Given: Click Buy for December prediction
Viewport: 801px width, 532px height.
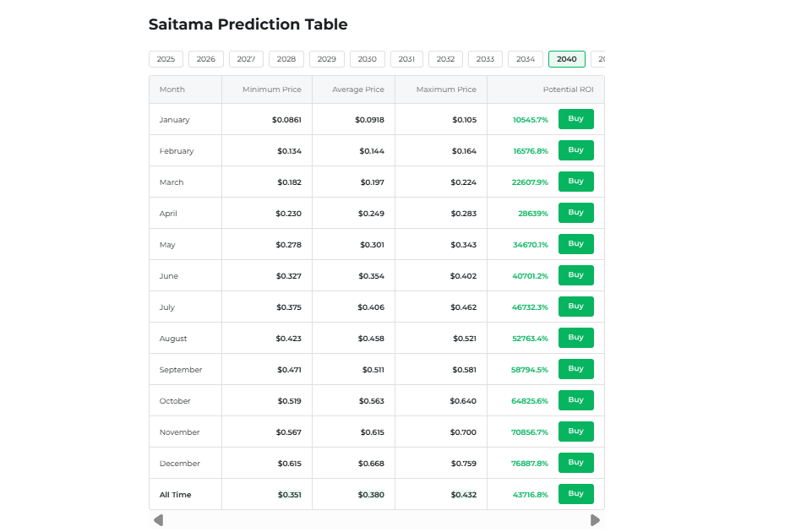Looking at the screenshot, I should (x=575, y=463).
